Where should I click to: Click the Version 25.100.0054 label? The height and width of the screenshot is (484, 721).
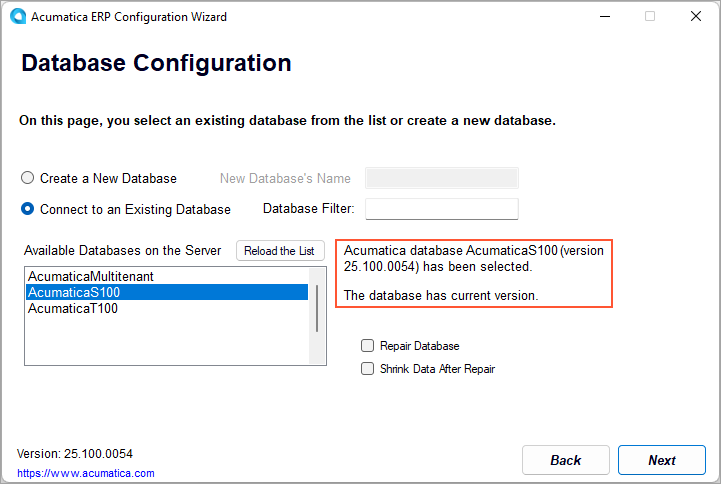75,454
